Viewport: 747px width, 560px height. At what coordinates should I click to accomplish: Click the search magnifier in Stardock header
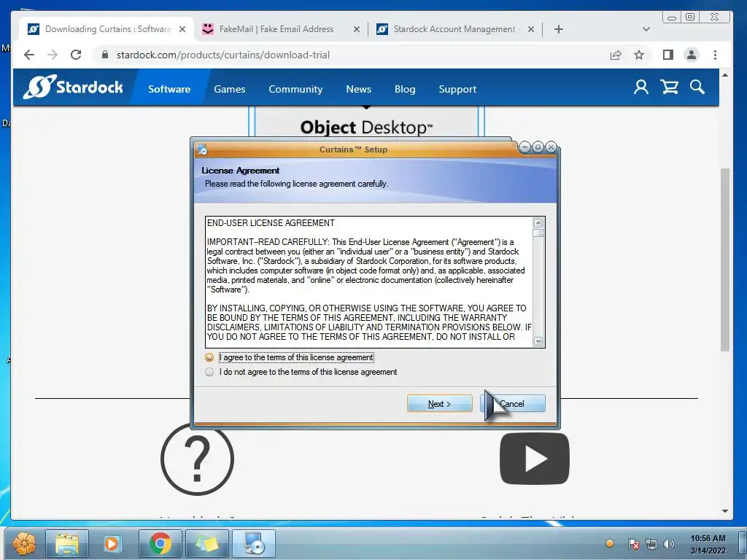coord(697,87)
